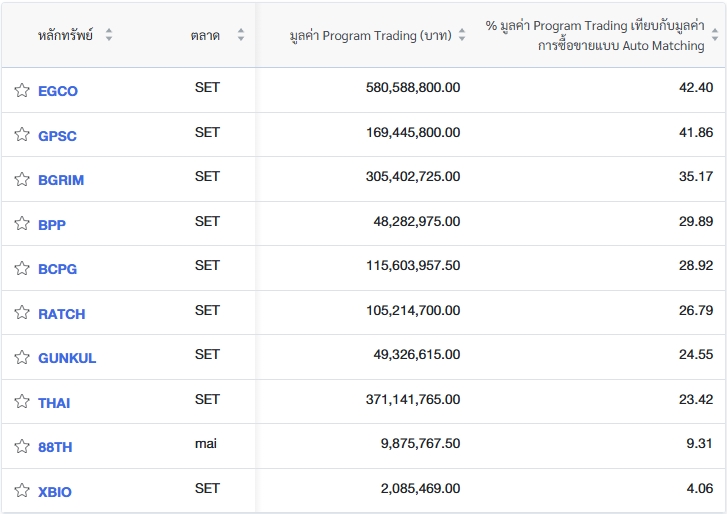Open the GUNKUL stock page
The width and height of the screenshot is (727, 514).
(67, 358)
